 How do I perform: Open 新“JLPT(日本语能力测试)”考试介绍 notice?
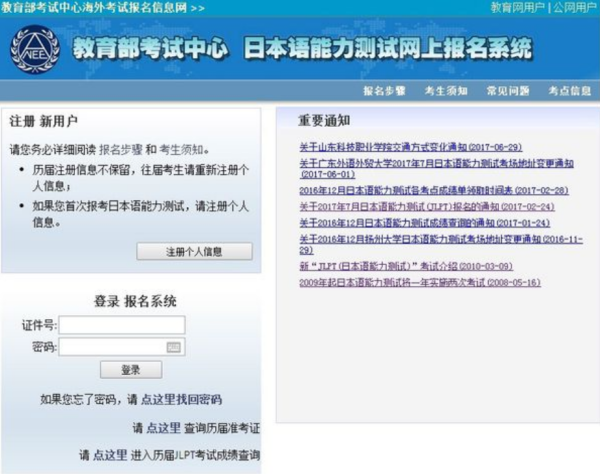click(406, 266)
